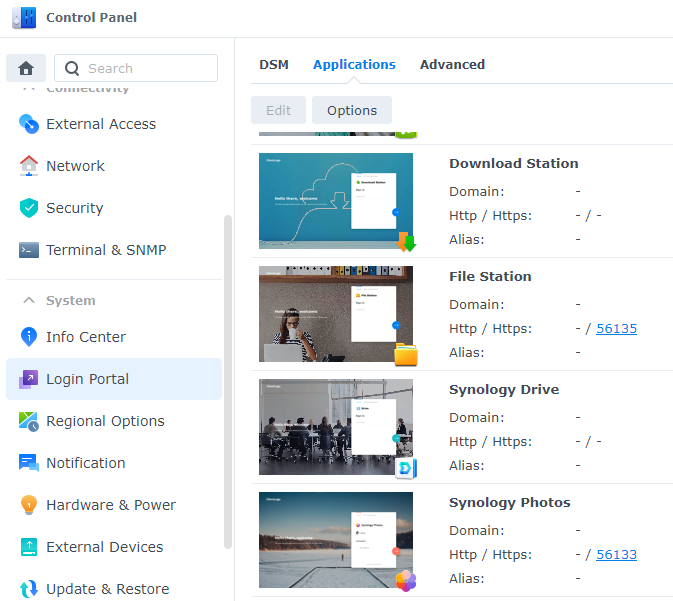Image resolution: width=673 pixels, height=601 pixels.
Task: Click the Options button
Action: click(352, 110)
